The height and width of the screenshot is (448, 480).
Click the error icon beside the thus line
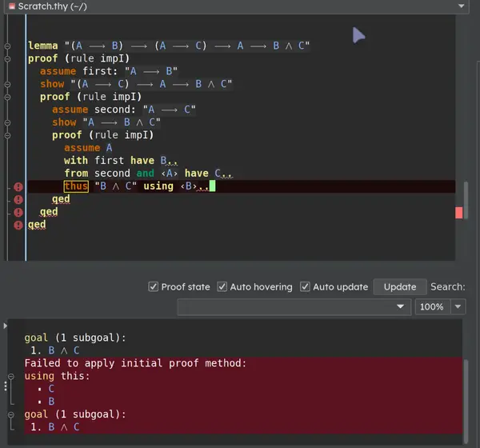coord(18,186)
